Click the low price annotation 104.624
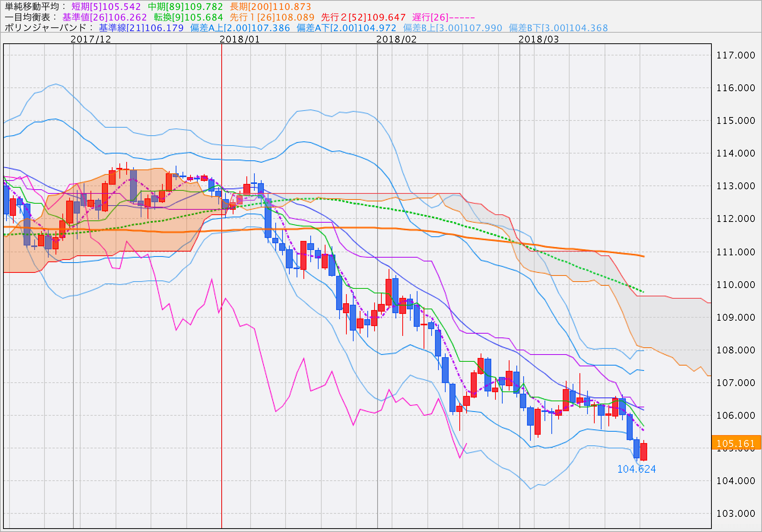Image resolution: width=762 pixels, height=532 pixels. [x=637, y=469]
